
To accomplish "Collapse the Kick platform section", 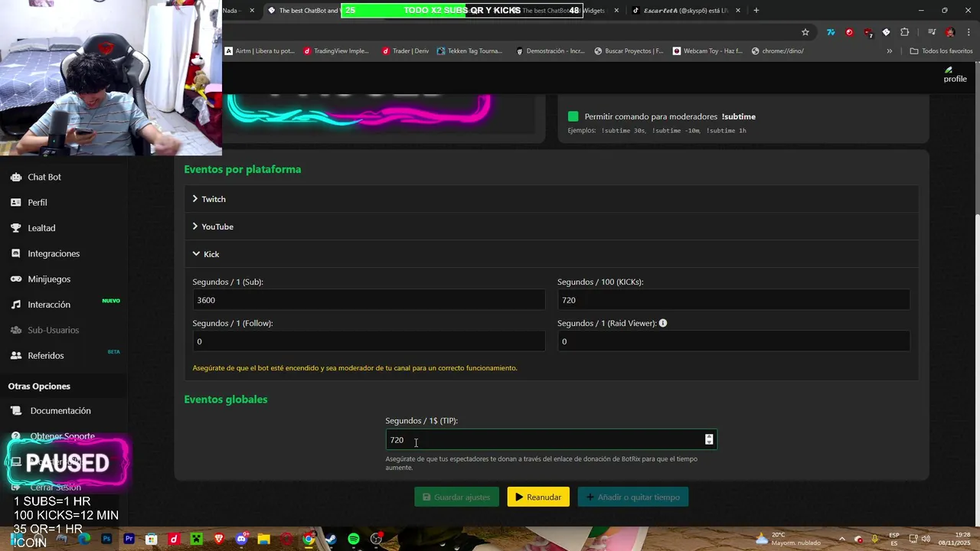I will tap(551, 254).
